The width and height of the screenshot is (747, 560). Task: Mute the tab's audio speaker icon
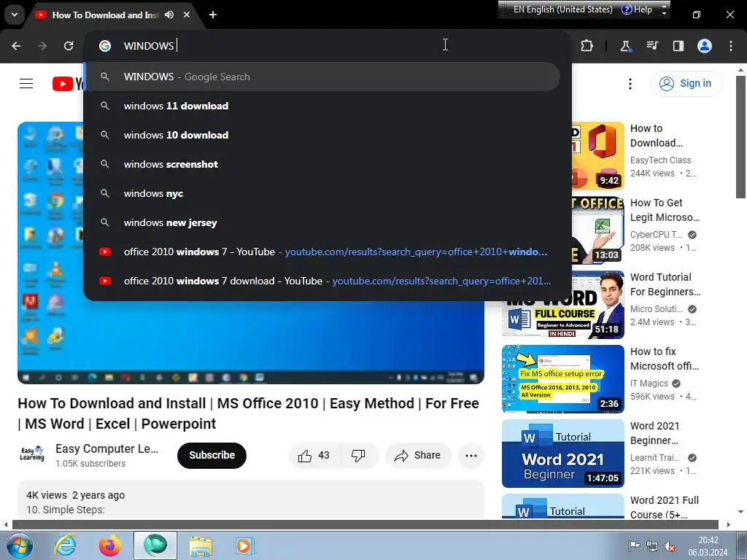(x=169, y=15)
